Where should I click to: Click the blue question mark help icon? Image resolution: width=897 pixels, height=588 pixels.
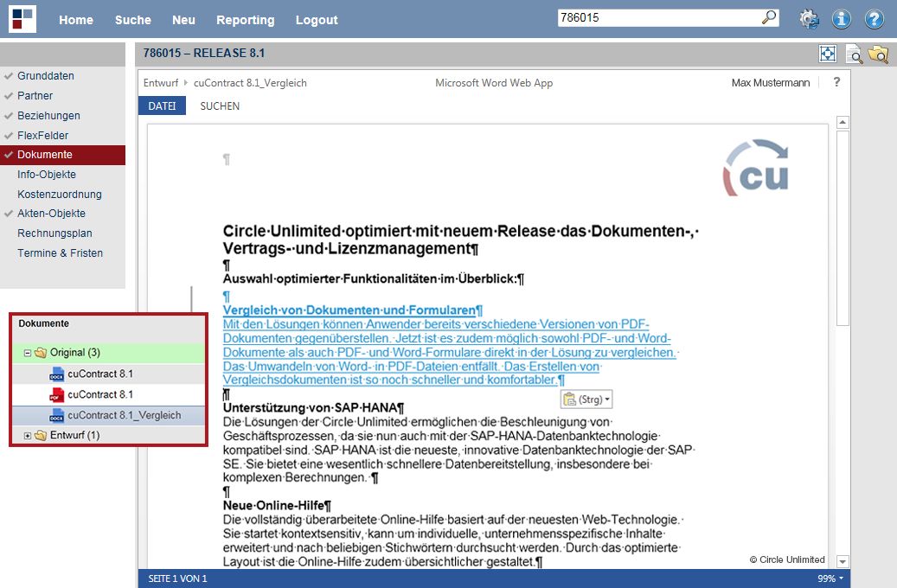(875, 19)
